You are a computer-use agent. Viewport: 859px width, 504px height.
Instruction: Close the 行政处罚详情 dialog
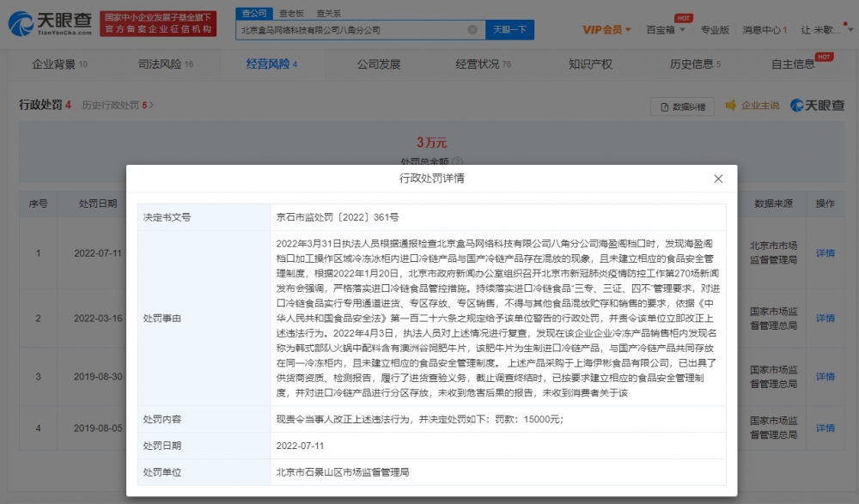[718, 179]
